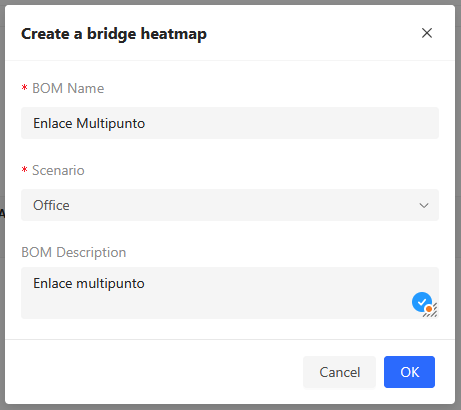Image resolution: width=461 pixels, height=410 pixels.
Task: Cancel the bridge heatmap creation
Action: pos(339,372)
